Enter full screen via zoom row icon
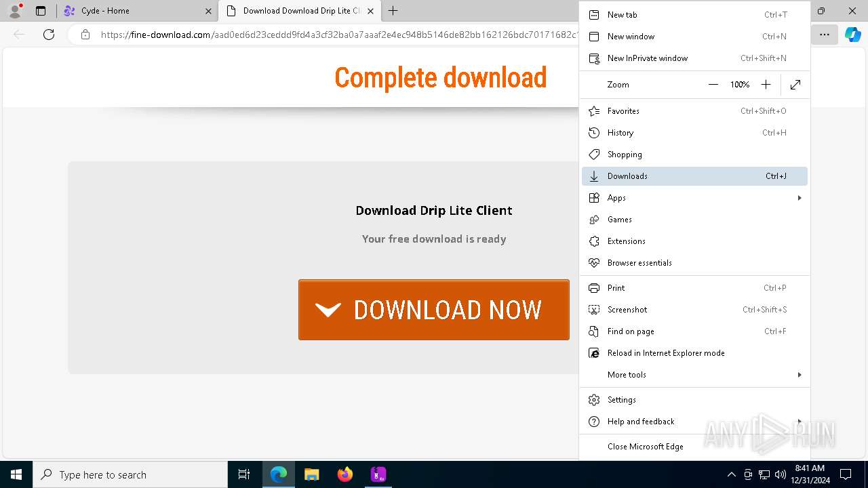868x488 pixels. tap(795, 85)
